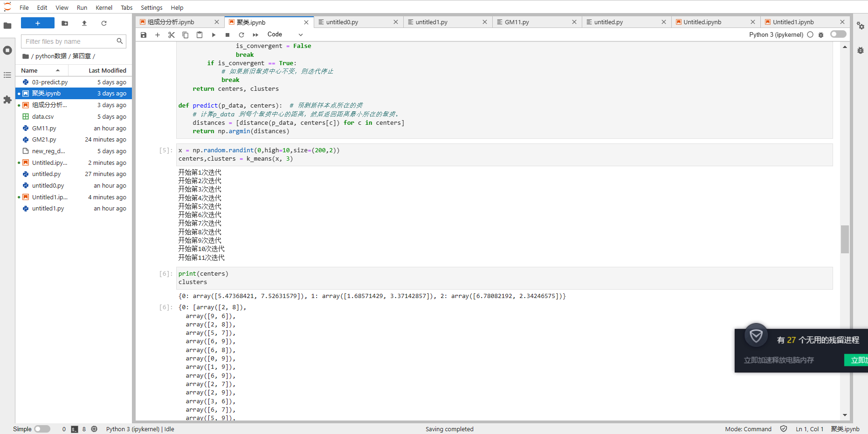This screenshot has width=868, height=434.
Task: Select 03-predict.py in file list
Action: pyautogui.click(x=74, y=82)
